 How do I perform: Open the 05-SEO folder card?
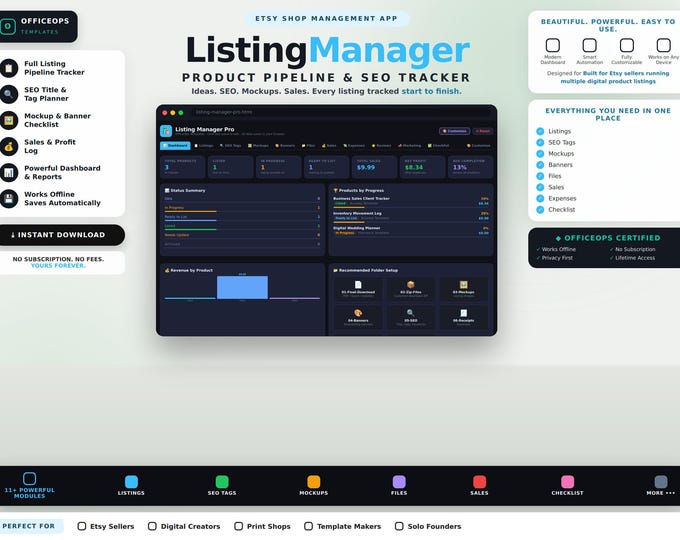click(410, 317)
